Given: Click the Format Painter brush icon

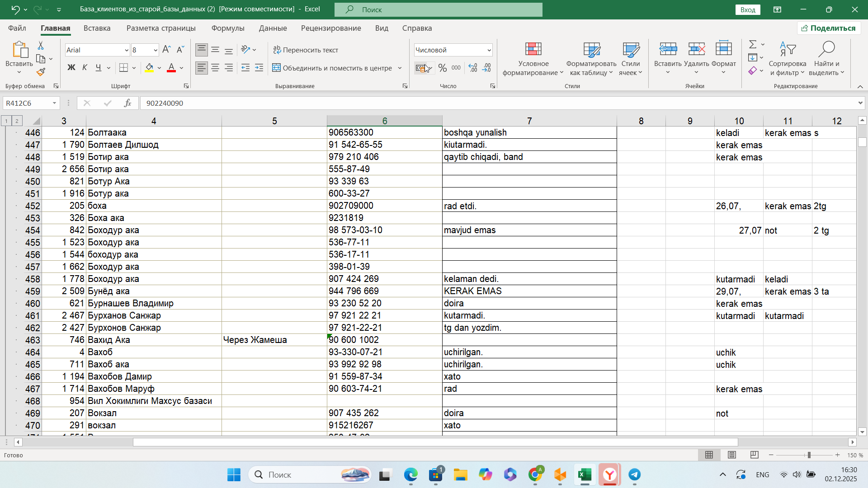Looking at the screenshot, I should point(41,72).
